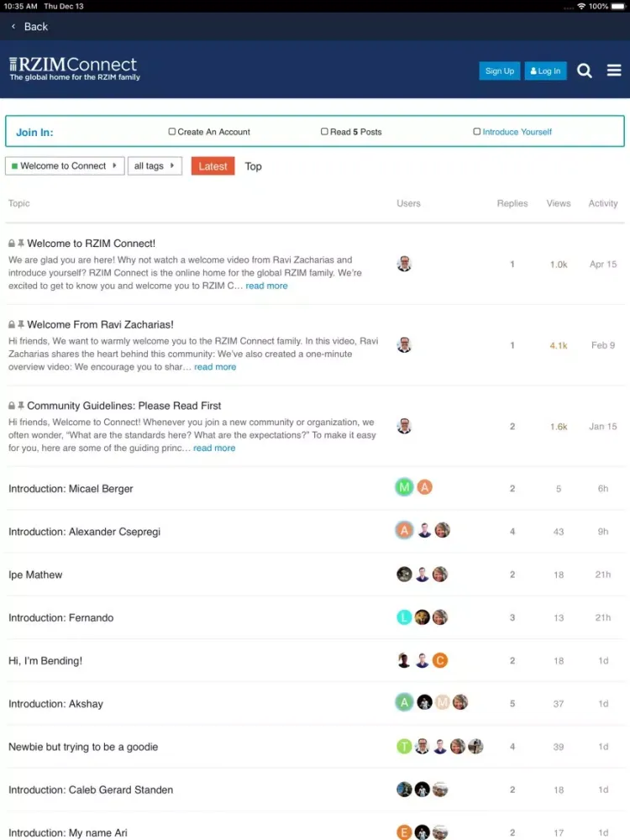Open topic Welcome From Ravi Zacharias!
Viewport: 630px width, 840px height.
pyautogui.click(x=100, y=324)
